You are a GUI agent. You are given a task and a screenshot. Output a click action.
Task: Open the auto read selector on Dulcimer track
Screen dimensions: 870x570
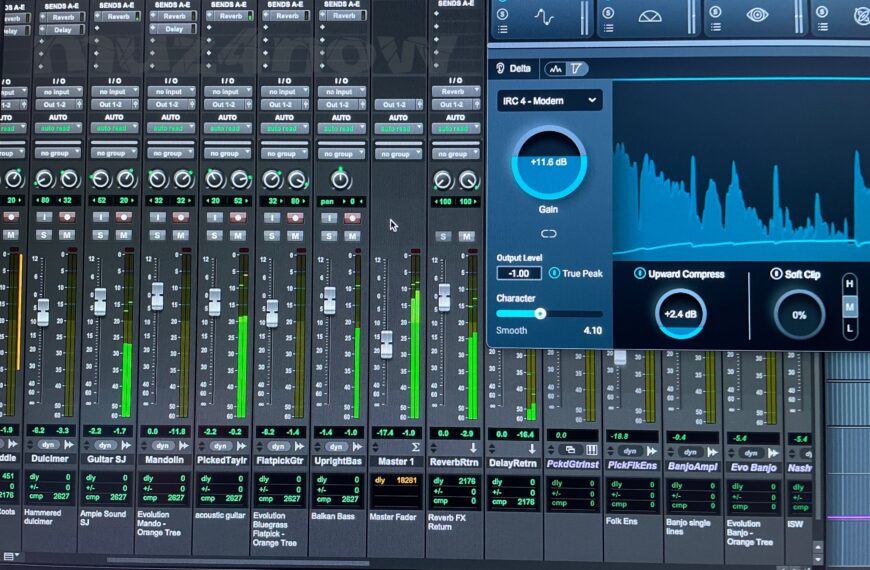56,128
